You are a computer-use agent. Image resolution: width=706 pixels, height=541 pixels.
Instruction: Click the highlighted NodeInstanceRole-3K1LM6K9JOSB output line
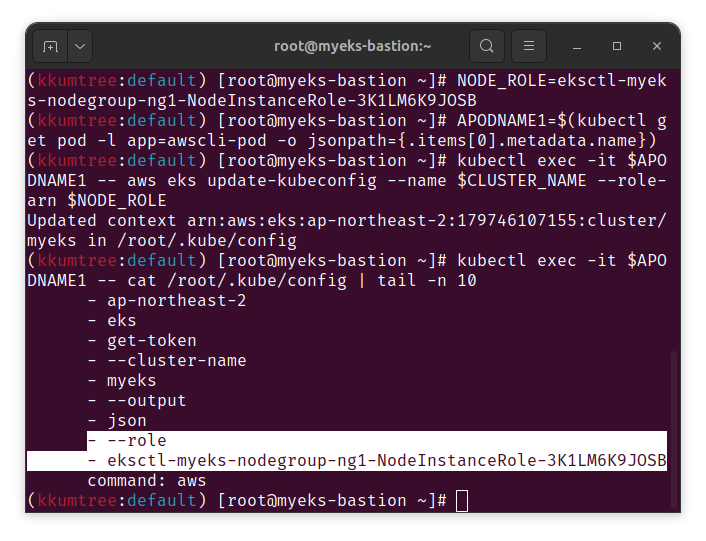(377, 461)
